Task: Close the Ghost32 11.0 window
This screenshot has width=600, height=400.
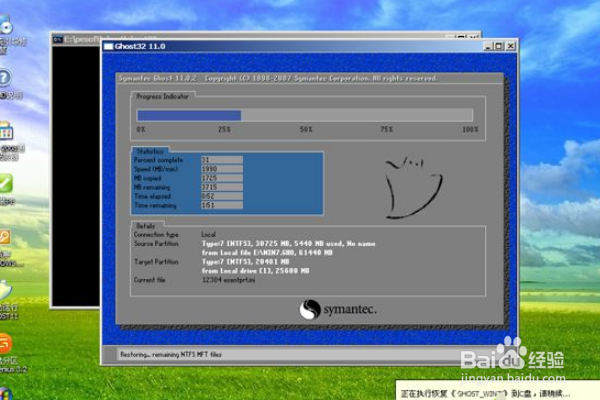Action: point(511,46)
